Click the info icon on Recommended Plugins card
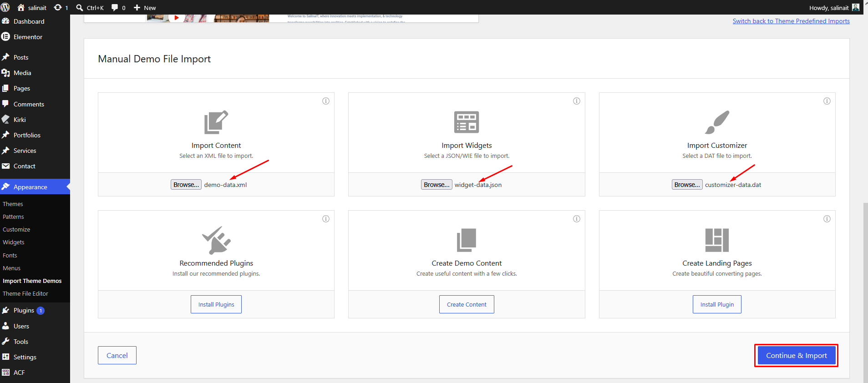 (x=326, y=219)
